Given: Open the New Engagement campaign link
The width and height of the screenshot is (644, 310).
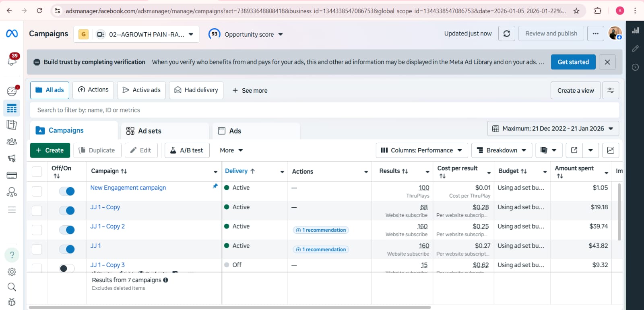Looking at the screenshot, I should point(128,187).
